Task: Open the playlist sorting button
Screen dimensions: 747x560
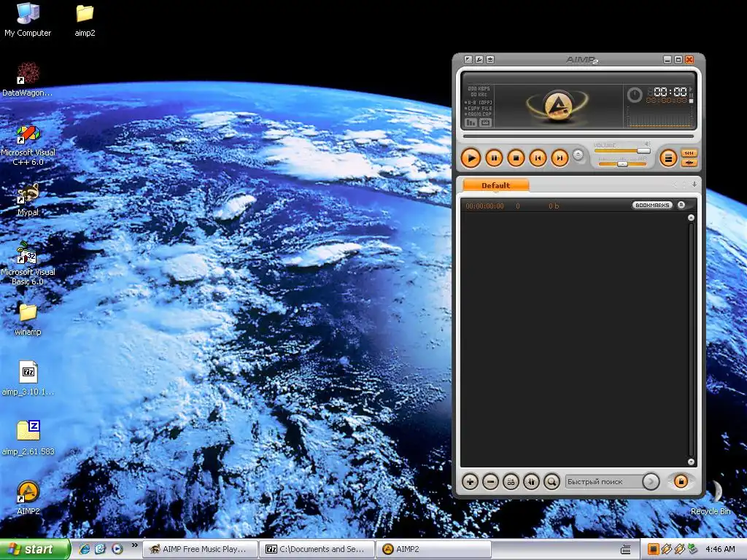Action: click(x=531, y=482)
